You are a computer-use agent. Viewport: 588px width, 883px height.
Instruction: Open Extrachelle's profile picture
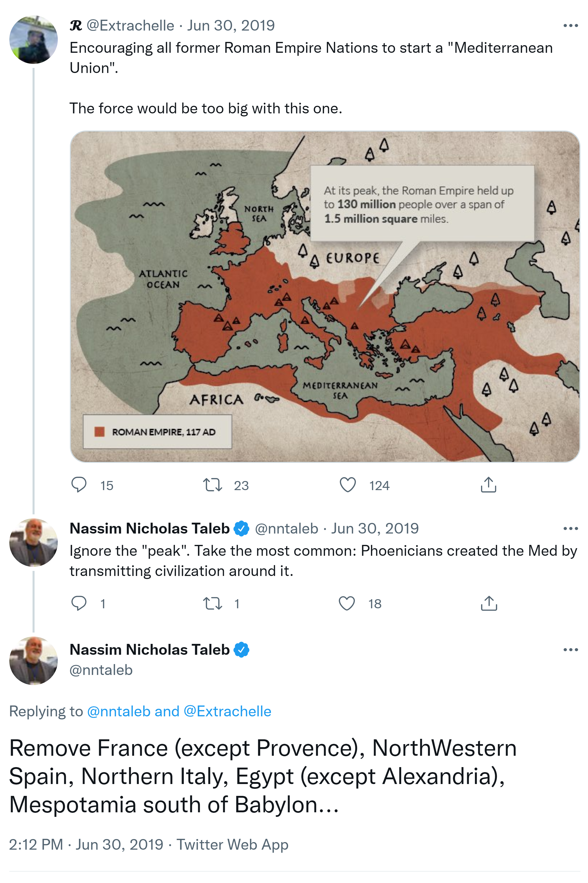[x=33, y=39]
